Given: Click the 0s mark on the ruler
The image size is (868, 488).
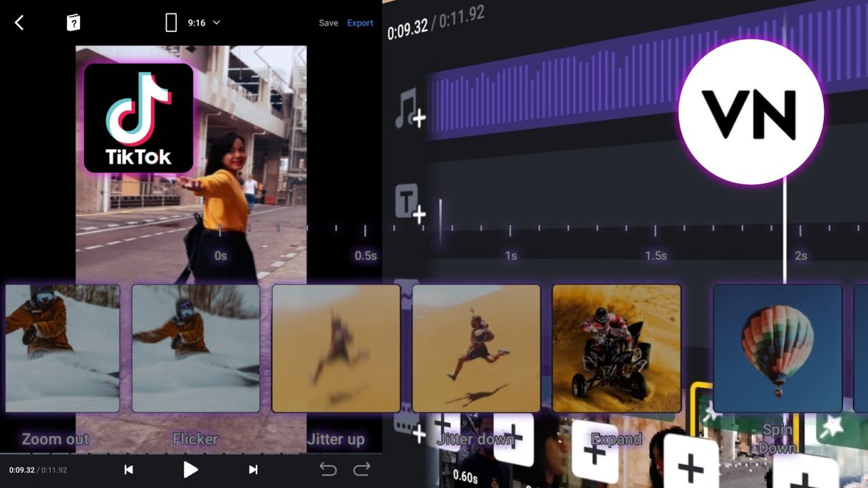Looking at the screenshot, I should [220, 256].
